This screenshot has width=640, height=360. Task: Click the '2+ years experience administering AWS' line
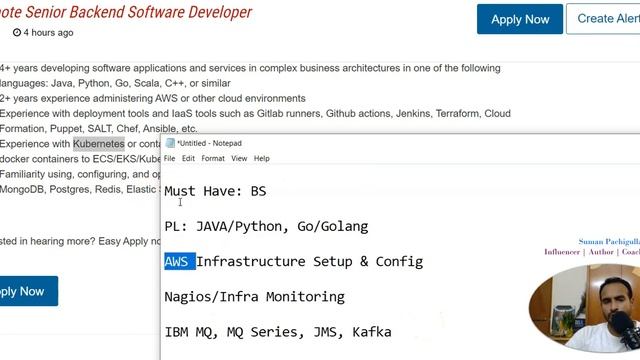click(153, 98)
